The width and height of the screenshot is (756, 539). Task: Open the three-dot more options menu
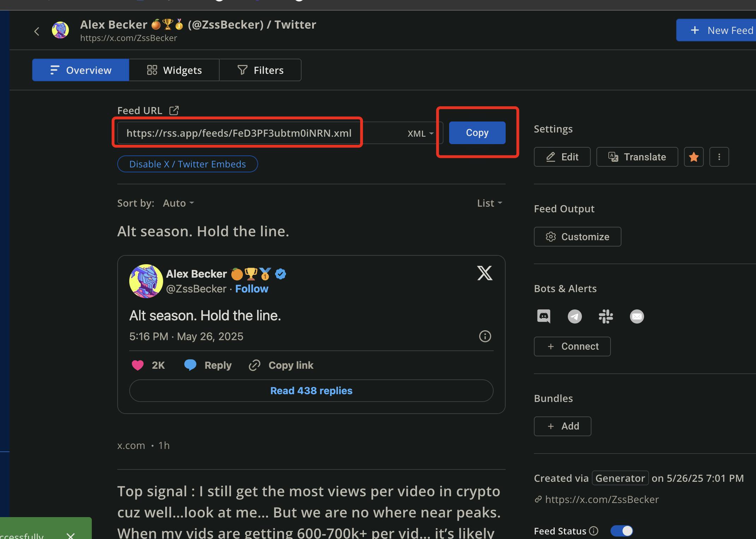[719, 157]
